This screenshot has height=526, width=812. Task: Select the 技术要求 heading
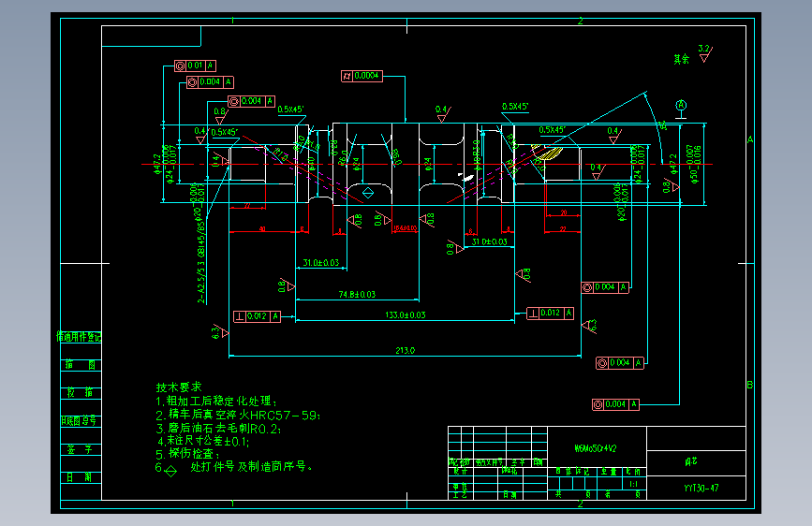click(179, 387)
